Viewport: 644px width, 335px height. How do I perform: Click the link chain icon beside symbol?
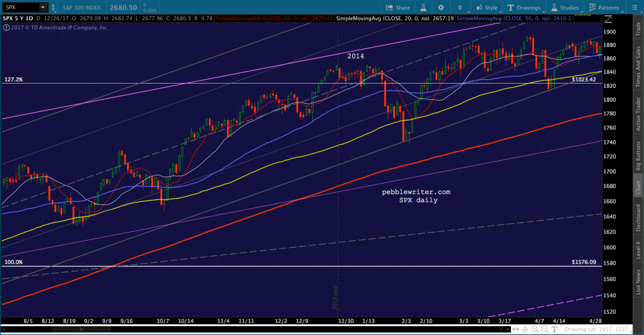point(53,8)
